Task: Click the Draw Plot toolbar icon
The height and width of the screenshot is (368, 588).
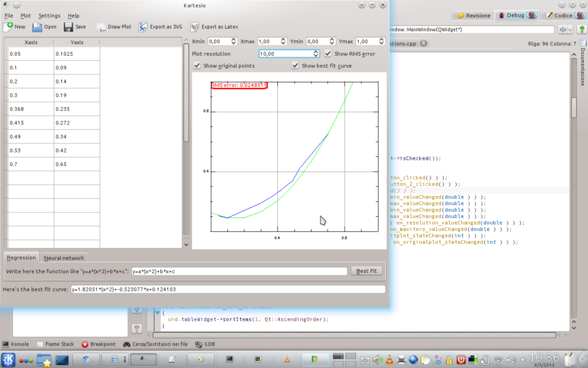Action: point(101,26)
